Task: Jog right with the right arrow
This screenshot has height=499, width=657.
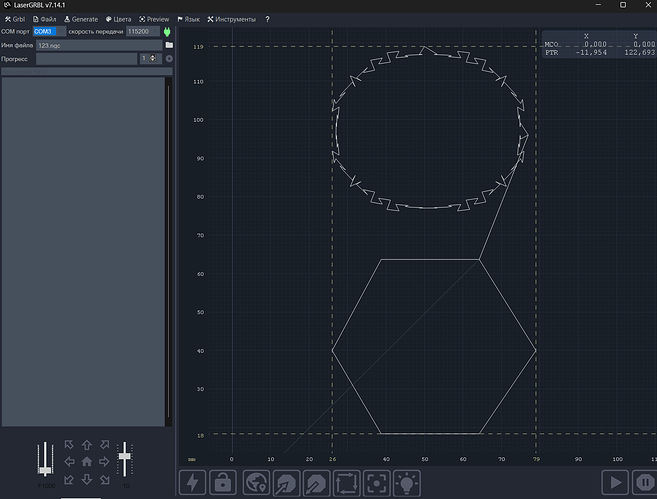Action: tap(104, 462)
